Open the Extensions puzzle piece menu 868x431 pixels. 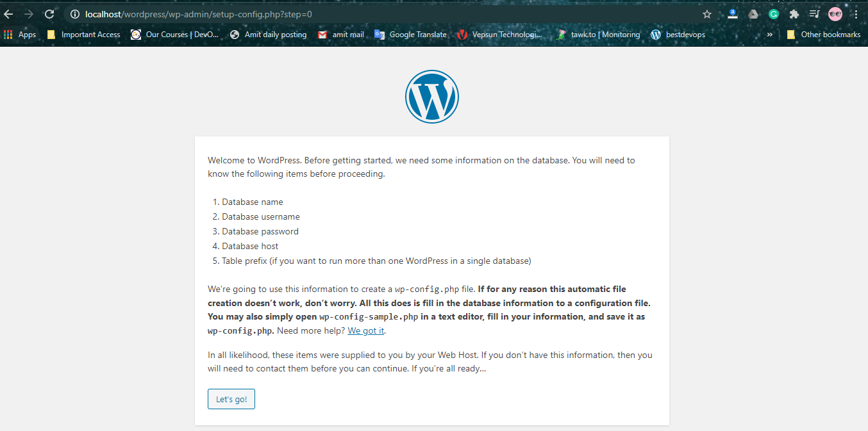pos(794,13)
